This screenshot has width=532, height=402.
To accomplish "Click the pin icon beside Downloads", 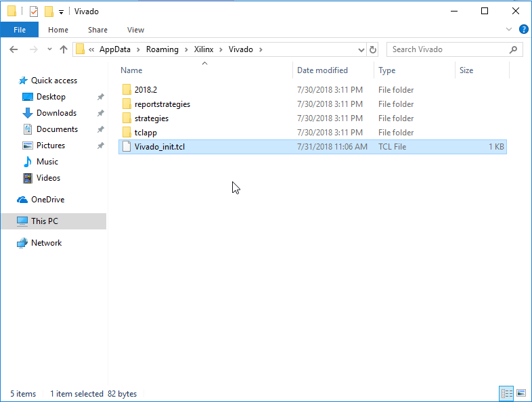I will click(x=100, y=113).
